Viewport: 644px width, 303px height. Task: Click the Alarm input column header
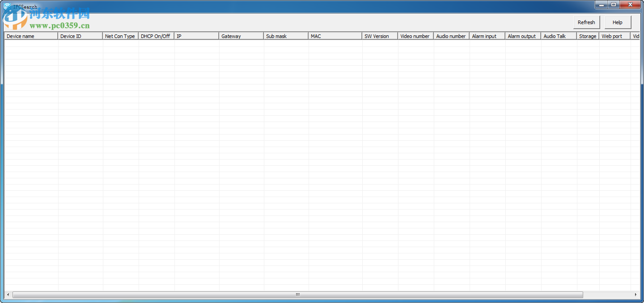(x=487, y=36)
